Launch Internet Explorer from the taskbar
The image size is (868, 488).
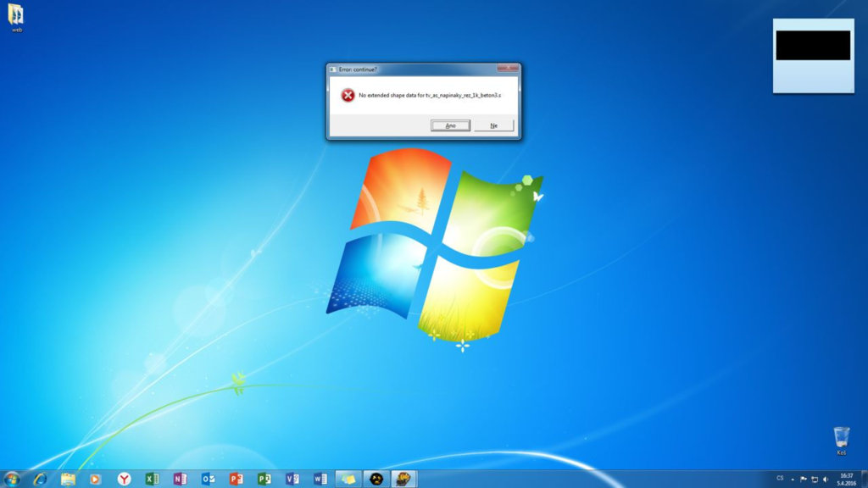click(40, 479)
